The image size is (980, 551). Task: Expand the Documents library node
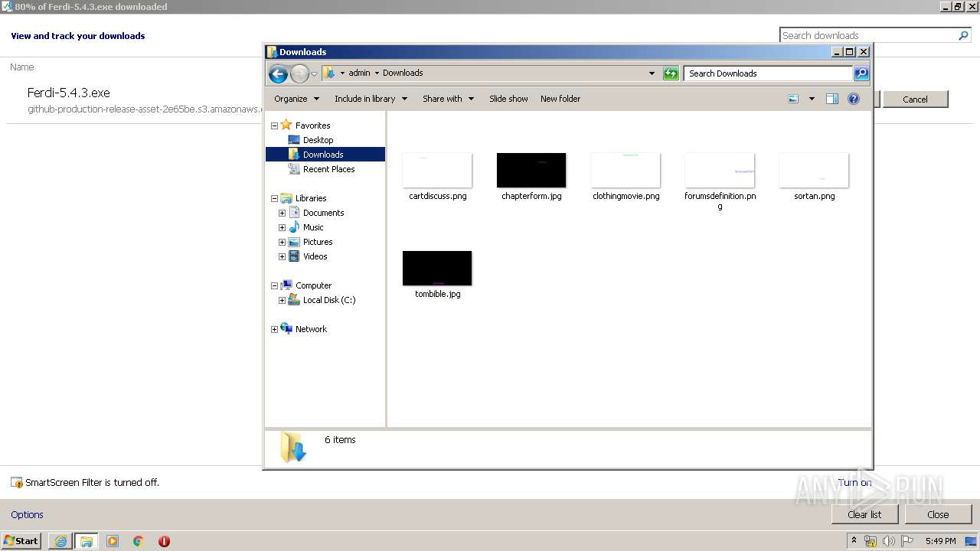(282, 213)
